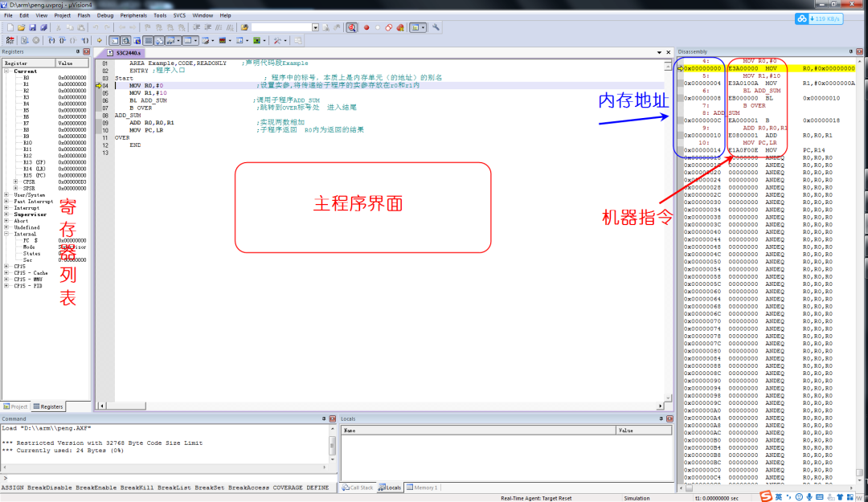
Task: Close the Disassembly panel
Action: click(859, 51)
